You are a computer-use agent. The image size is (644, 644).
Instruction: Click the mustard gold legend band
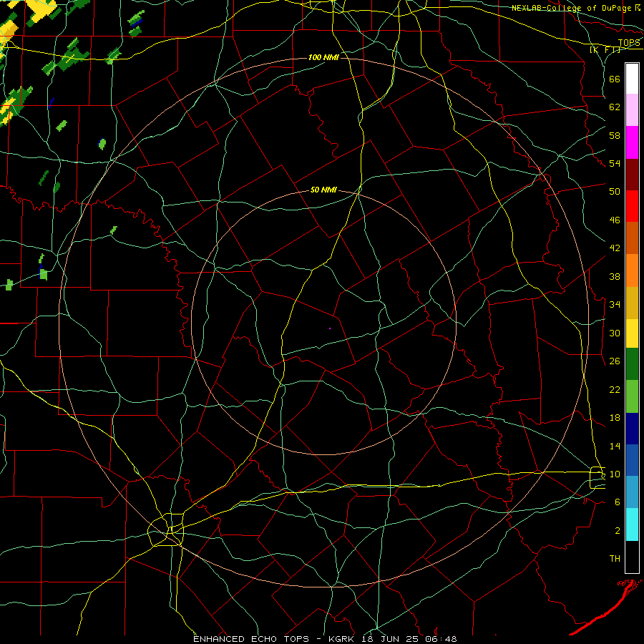[632, 303]
